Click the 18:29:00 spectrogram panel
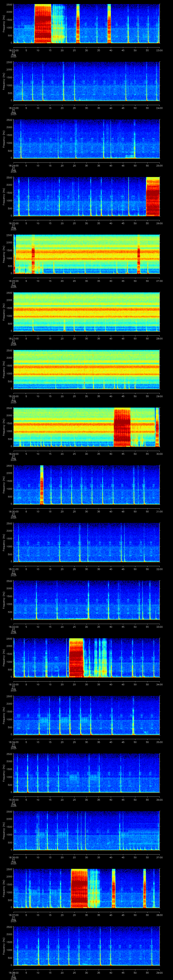The image size is (173, 980). click(87, 427)
